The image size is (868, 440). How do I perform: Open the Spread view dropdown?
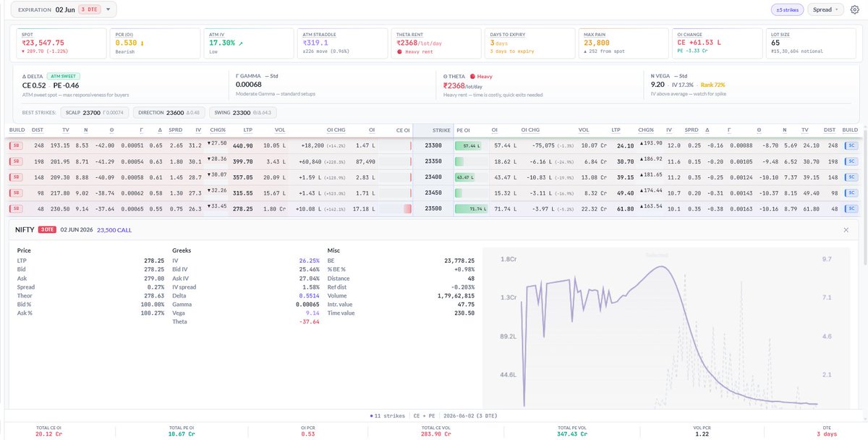(x=825, y=10)
